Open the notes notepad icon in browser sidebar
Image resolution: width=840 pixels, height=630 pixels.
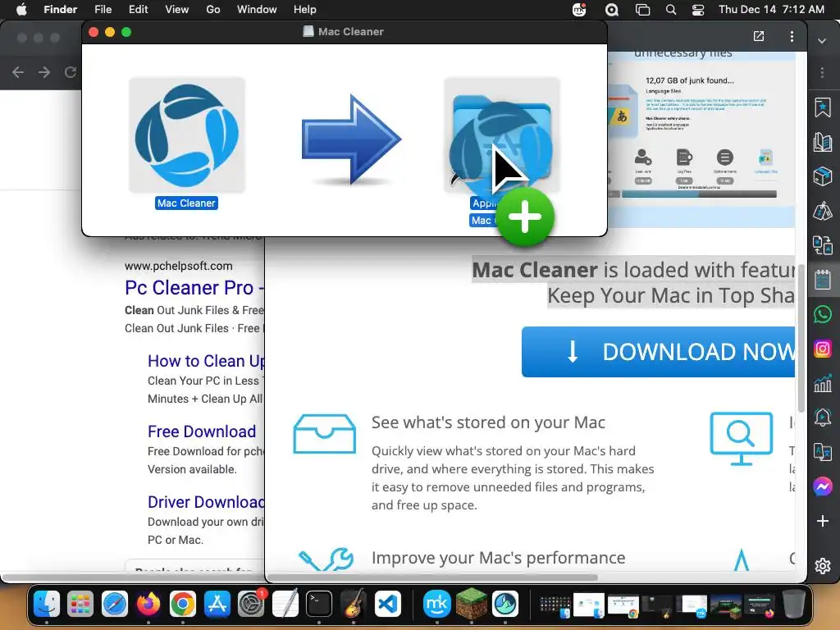[822, 280]
